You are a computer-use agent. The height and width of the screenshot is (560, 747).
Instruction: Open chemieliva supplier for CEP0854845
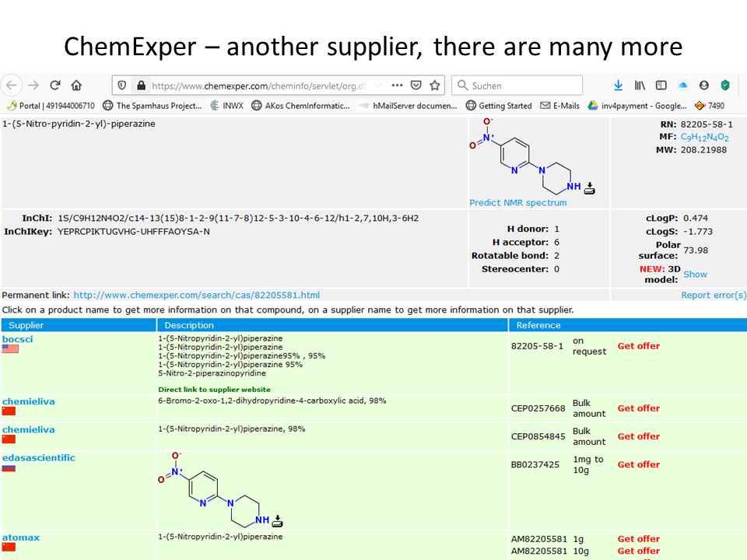29,429
